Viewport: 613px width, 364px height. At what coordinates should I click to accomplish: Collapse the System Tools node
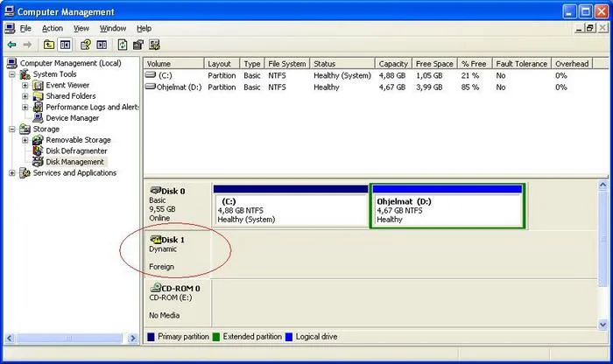coord(12,74)
